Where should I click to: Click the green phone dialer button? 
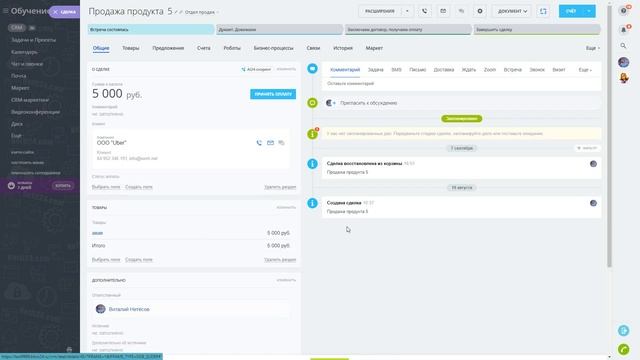(x=623, y=349)
